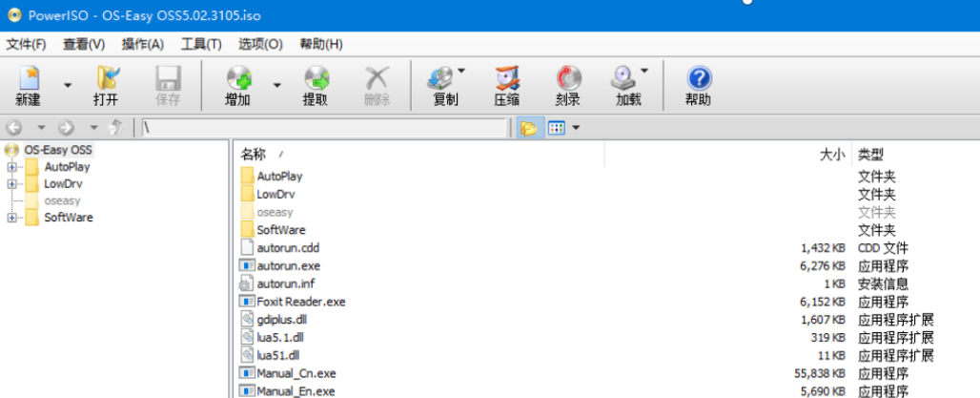Sort list by Name (名称) column header

tap(253, 154)
